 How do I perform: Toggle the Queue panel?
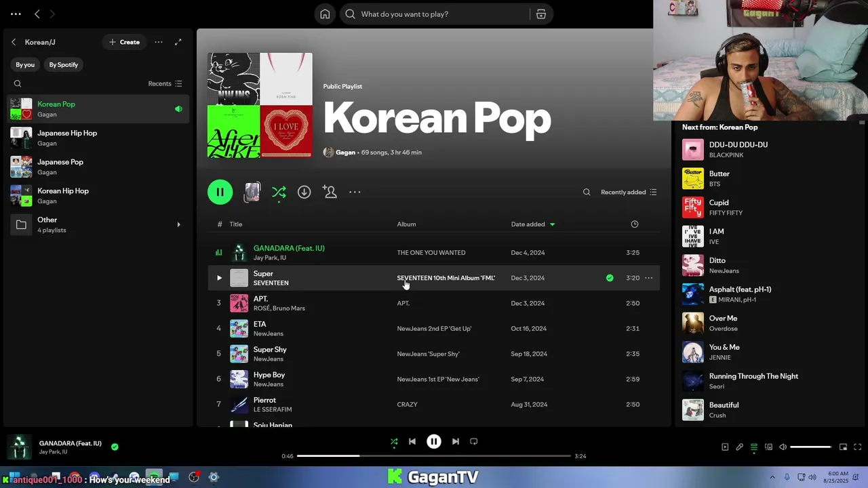click(753, 447)
